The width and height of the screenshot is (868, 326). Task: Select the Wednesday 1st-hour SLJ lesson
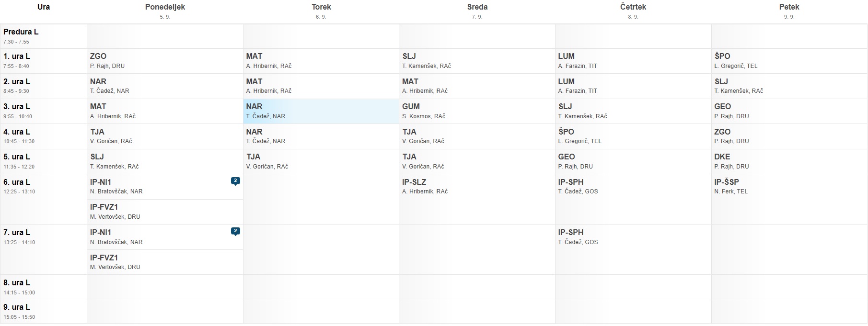(x=477, y=61)
